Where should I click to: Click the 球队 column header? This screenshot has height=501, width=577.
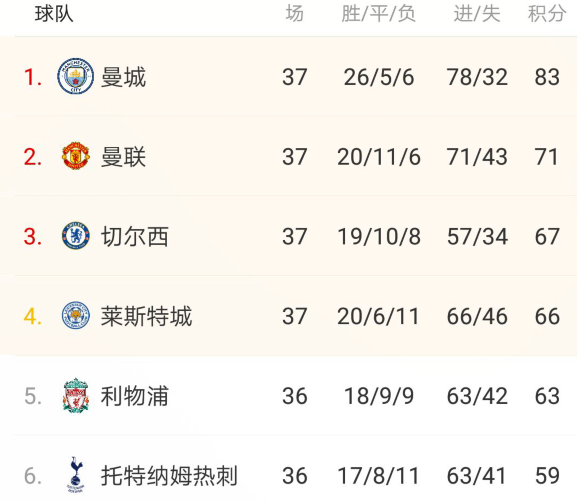tap(54, 14)
